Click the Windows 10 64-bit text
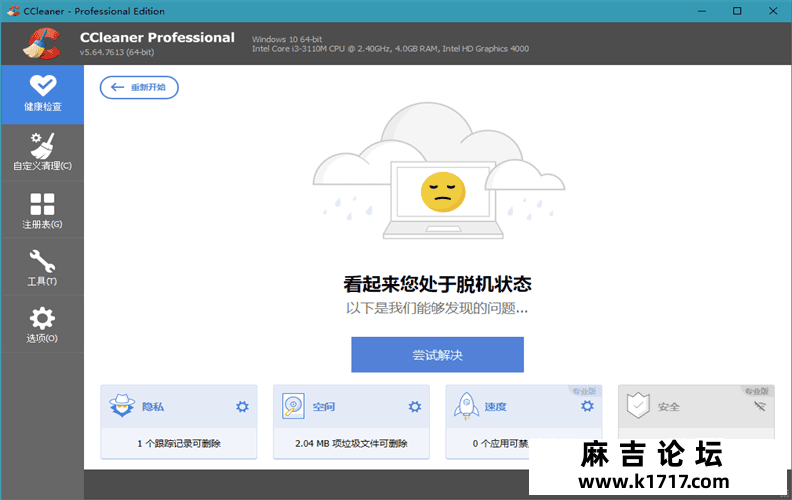 [x=287, y=39]
